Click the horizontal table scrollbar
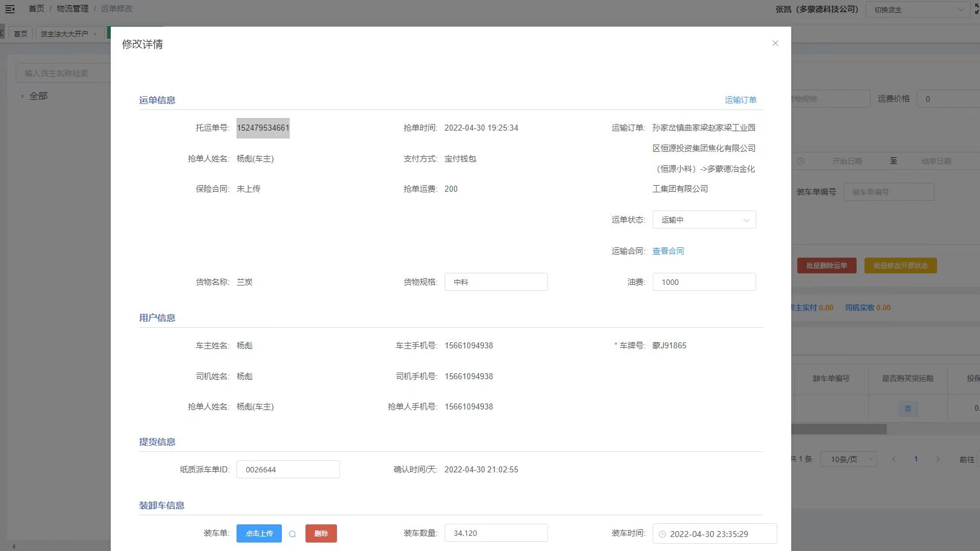The height and width of the screenshot is (551, 980). tap(839, 429)
